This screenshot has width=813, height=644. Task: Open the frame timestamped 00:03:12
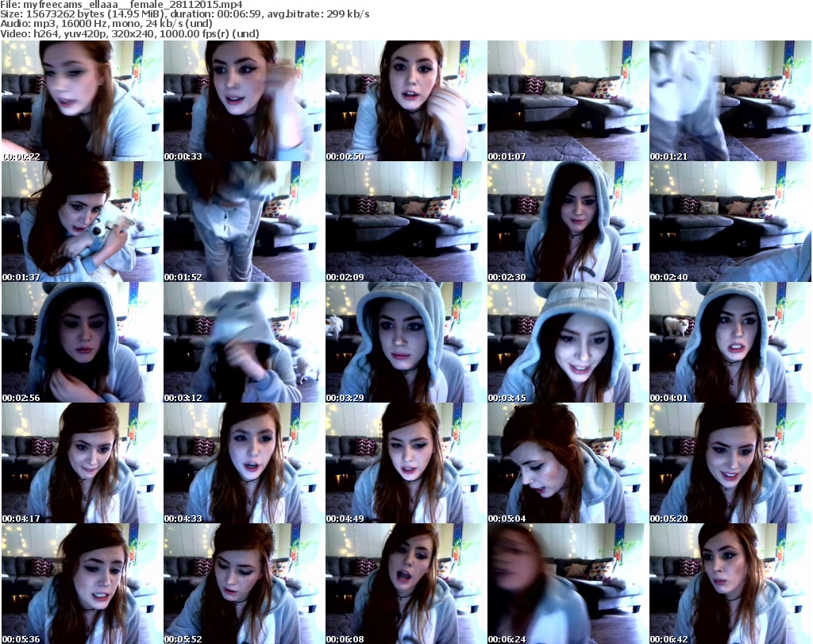point(244,342)
